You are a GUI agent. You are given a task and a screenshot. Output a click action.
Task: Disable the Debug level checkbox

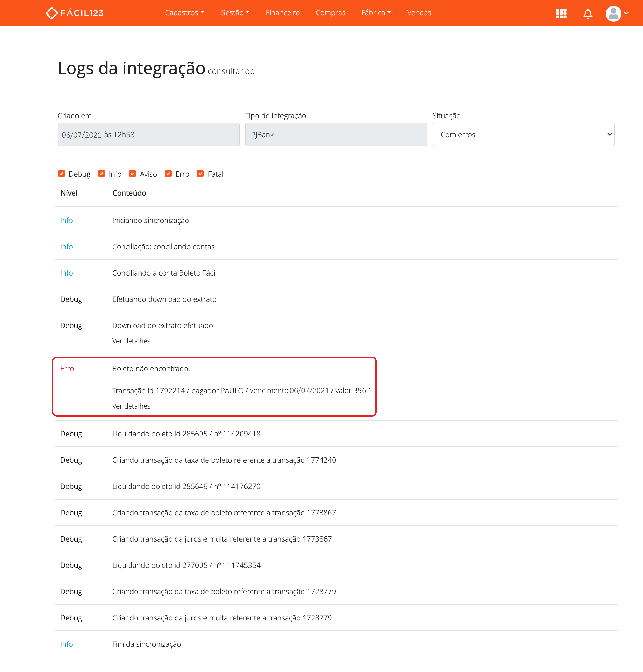click(x=61, y=174)
